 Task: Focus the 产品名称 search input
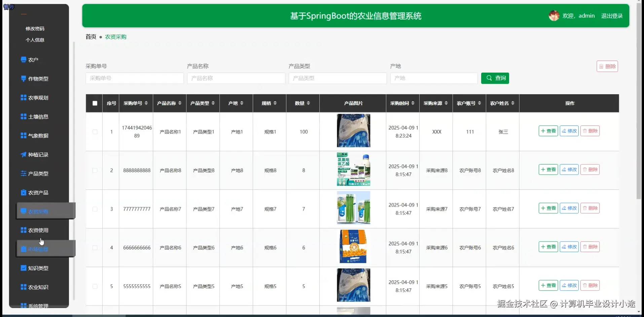coord(236,78)
